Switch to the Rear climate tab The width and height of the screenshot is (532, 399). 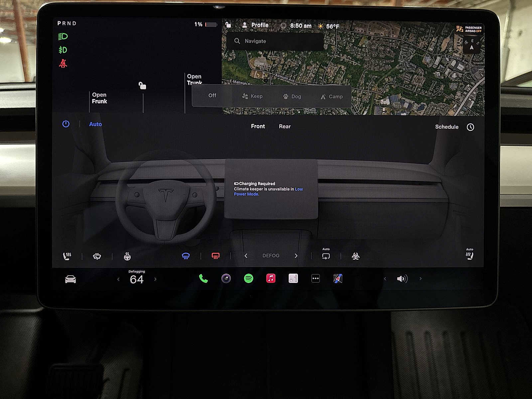pyautogui.click(x=285, y=126)
